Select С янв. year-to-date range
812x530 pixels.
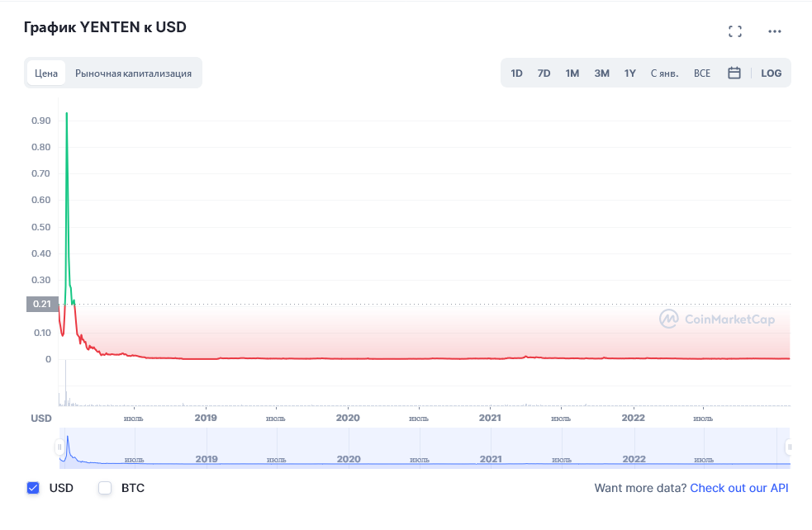[x=664, y=73]
